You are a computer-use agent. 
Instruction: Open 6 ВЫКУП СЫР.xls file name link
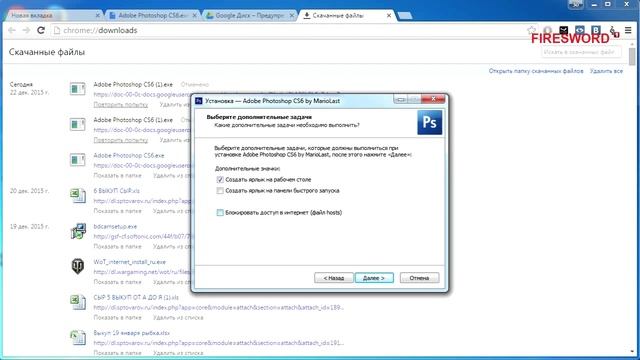pyautogui.click(x=116, y=191)
